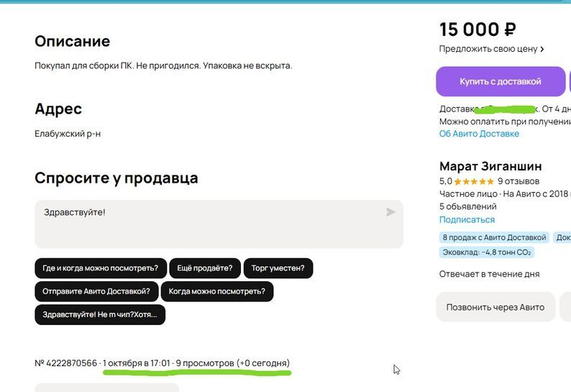Click the 'Здравствуйте!' message input field
The image size is (571, 392).
point(219,224)
